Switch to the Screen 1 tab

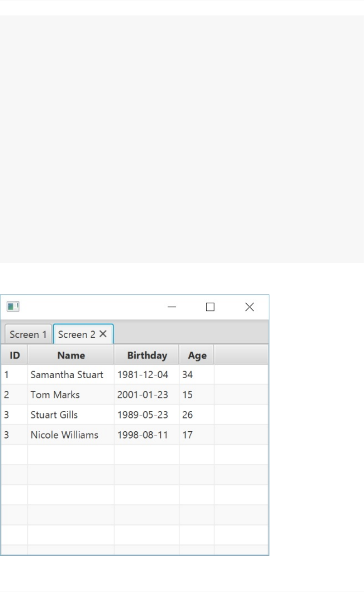[x=28, y=334]
